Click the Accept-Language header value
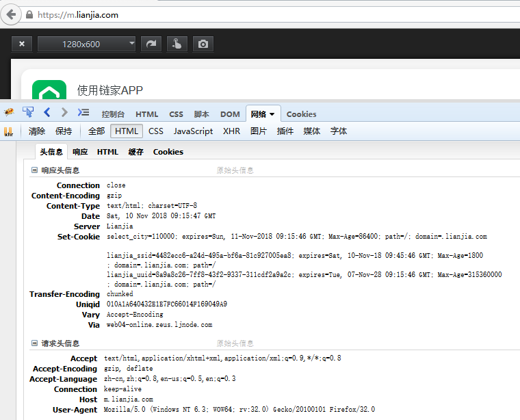 pos(170,378)
